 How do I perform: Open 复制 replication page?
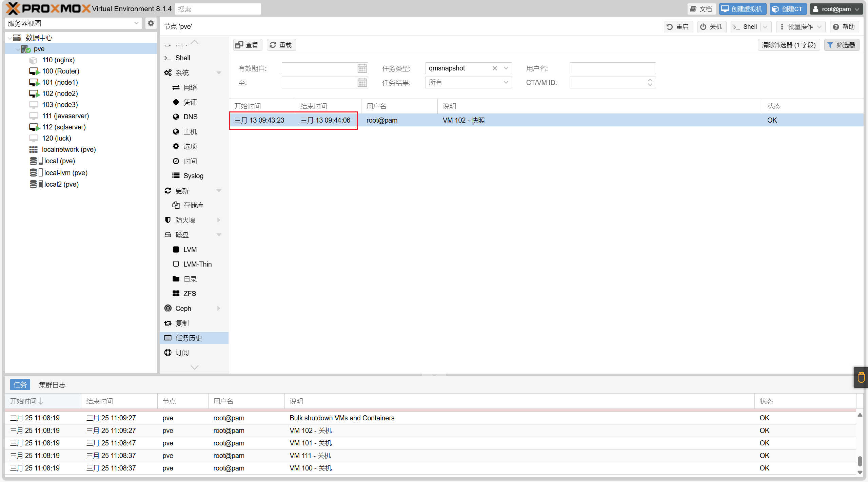click(182, 323)
